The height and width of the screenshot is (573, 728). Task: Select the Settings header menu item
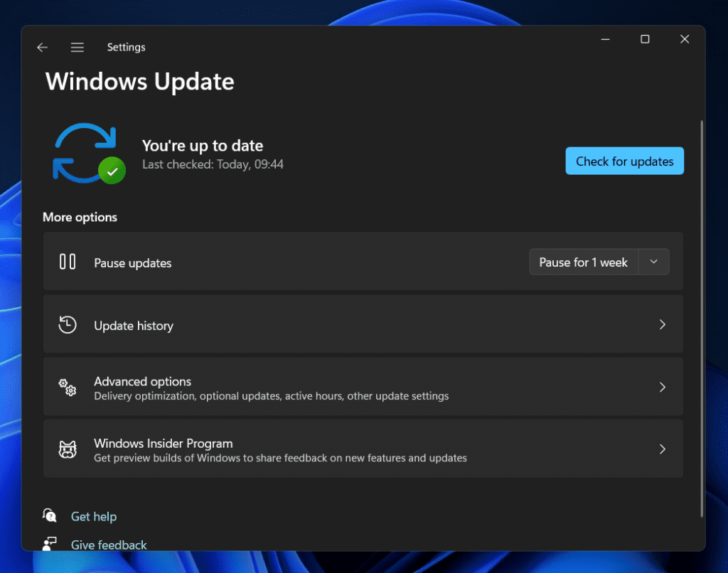(126, 47)
